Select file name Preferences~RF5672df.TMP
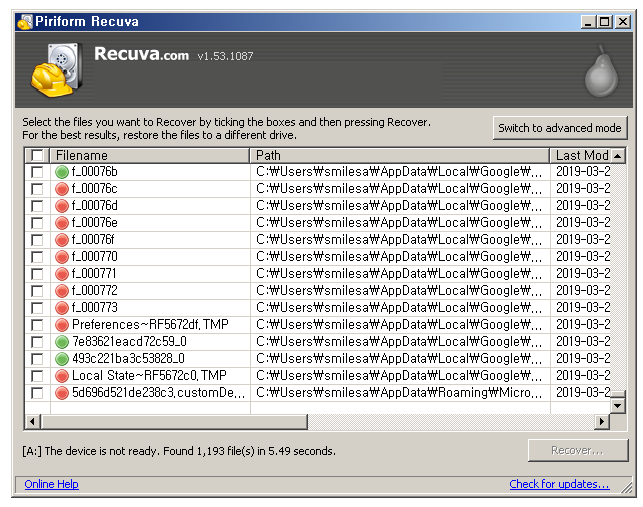The height and width of the screenshot is (507, 643). coord(150,325)
